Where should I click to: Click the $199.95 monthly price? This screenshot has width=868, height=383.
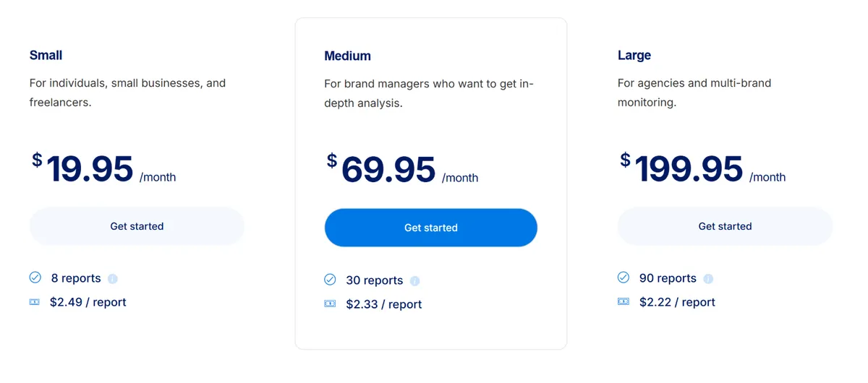pos(702,169)
